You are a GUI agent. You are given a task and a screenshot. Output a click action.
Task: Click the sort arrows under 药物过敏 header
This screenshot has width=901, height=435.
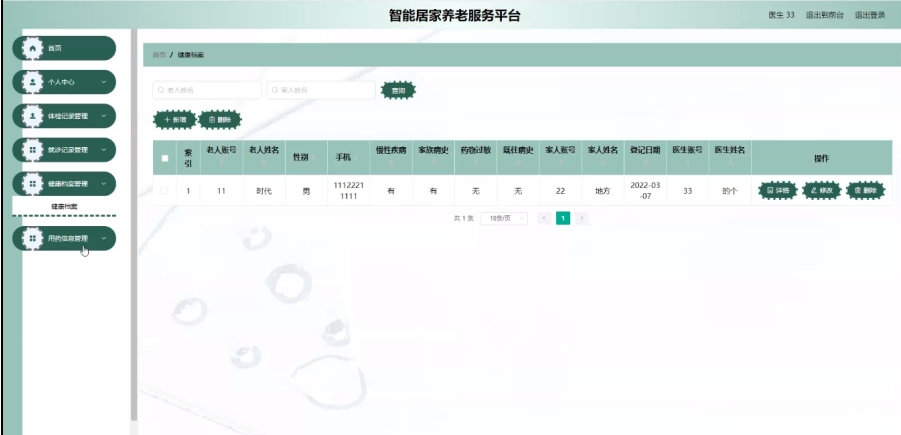click(x=476, y=163)
